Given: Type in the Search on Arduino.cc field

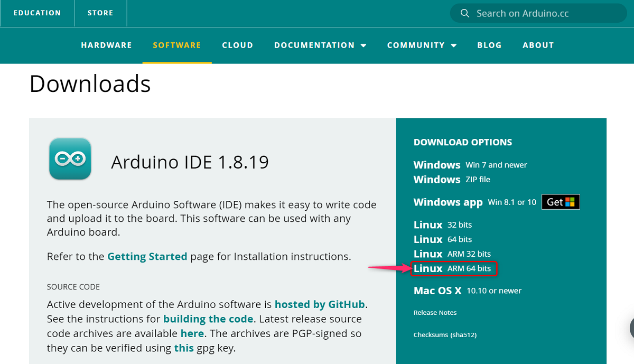Looking at the screenshot, I should pyautogui.click(x=544, y=13).
